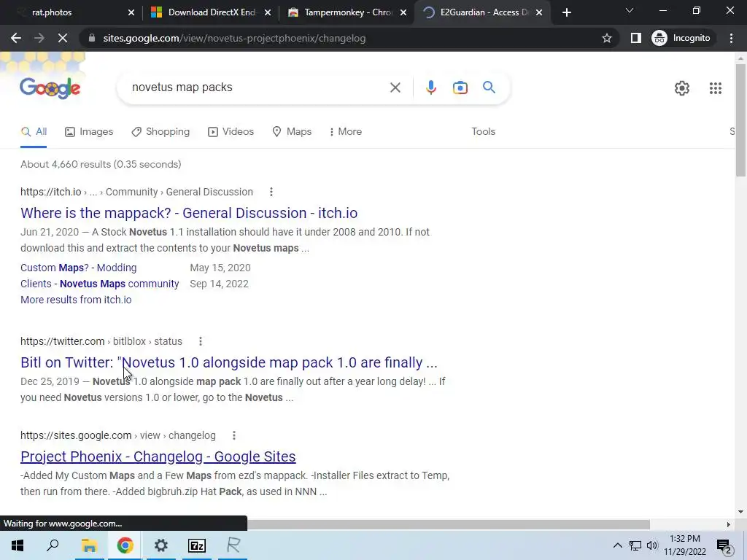Click the horizontal scrollbar at bottom

448,524
